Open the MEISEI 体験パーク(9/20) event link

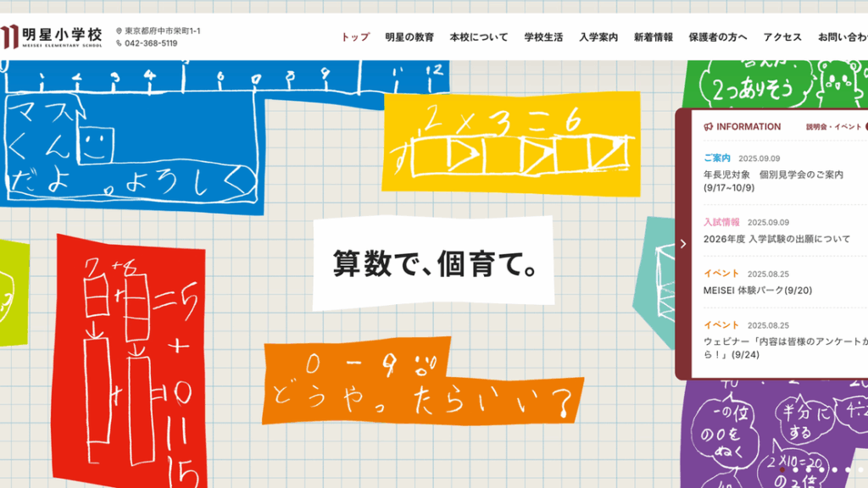(x=758, y=290)
